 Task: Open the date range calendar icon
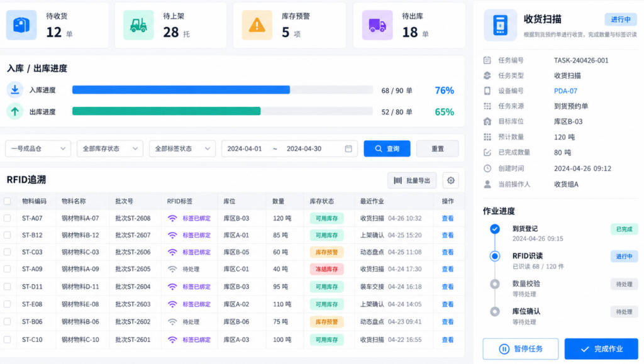coord(348,148)
